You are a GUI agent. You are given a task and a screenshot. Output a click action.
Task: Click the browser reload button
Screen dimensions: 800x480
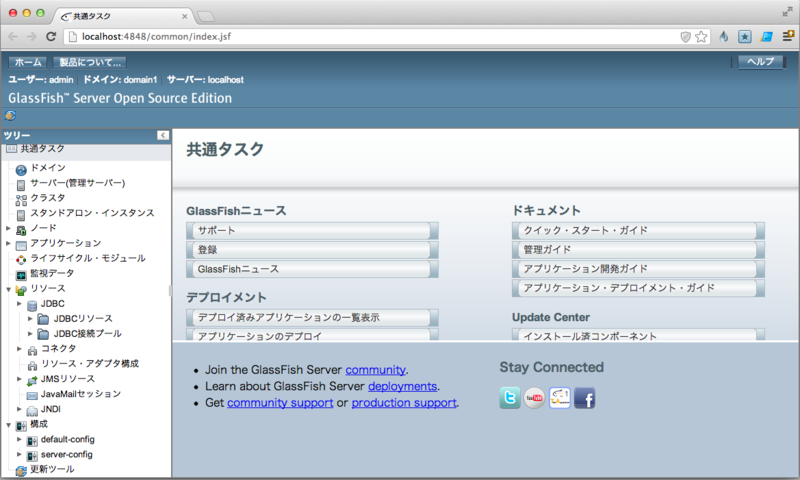pos(52,36)
